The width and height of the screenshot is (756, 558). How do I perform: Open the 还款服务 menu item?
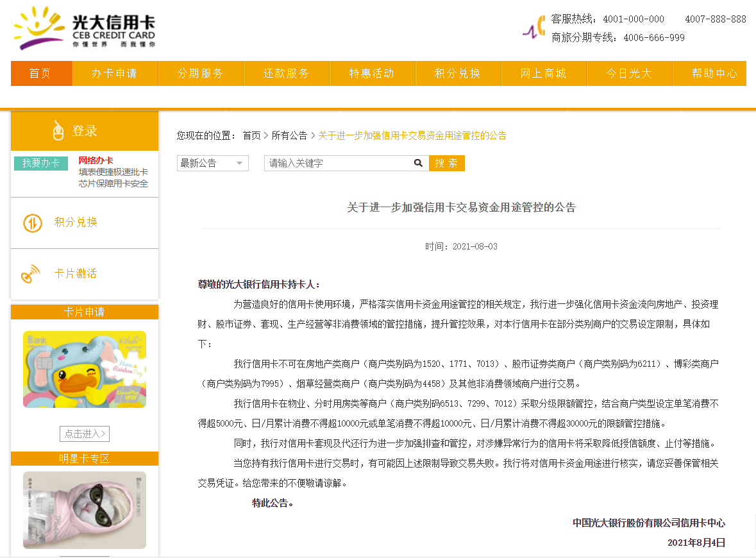pos(287,73)
